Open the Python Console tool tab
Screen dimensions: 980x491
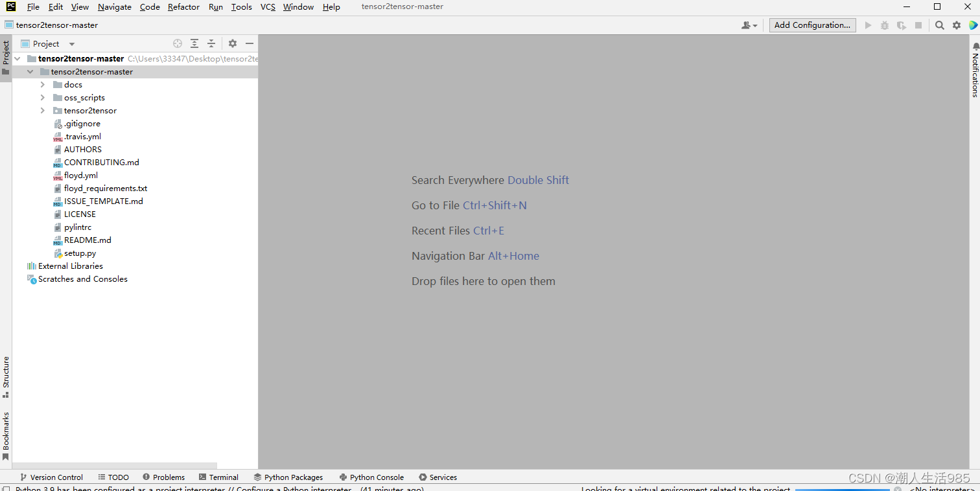371,477
